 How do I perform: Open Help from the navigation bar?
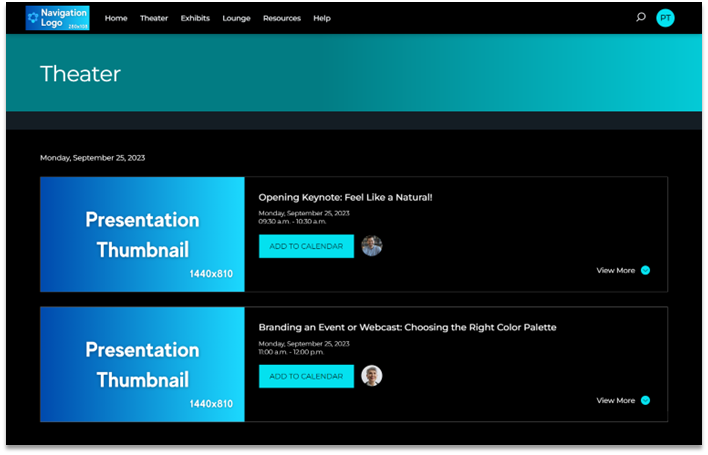pyautogui.click(x=322, y=18)
